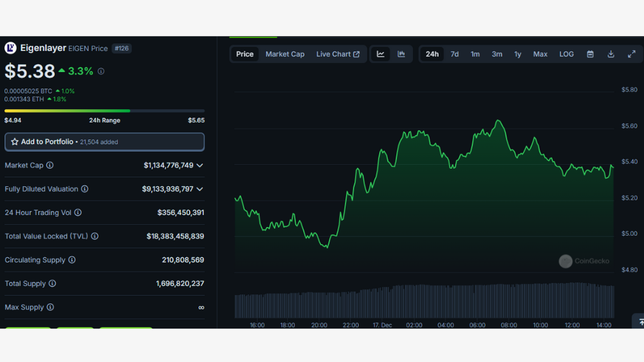Click the 24h Range progress bar
The image size is (644, 362).
[104, 111]
